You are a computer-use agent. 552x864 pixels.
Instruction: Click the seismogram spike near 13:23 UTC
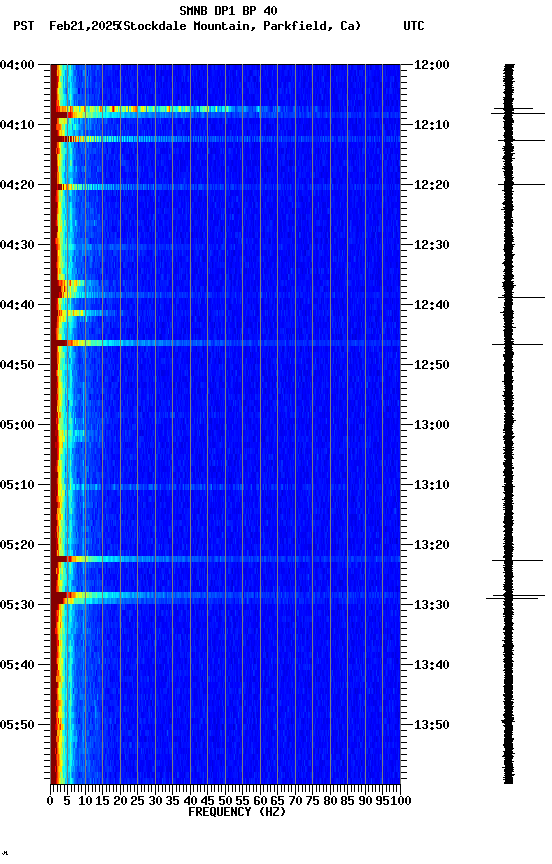(x=517, y=561)
